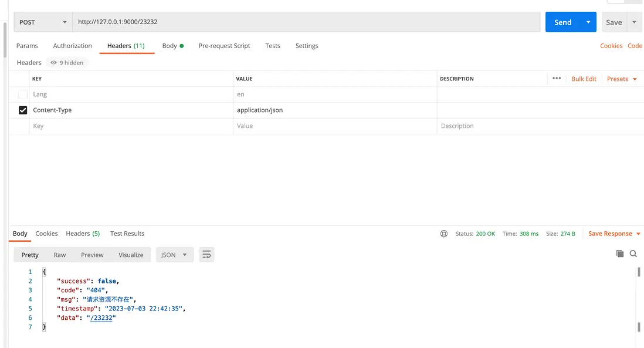Open the POST method dropdown
Image resolution: width=644 pixels, height=348 pixels.
coord(43,22)
